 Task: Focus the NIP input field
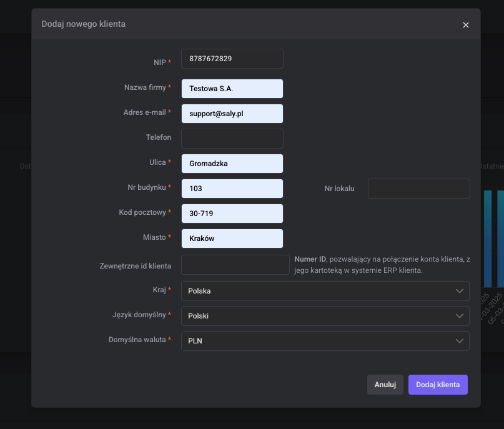coord(232,59)
